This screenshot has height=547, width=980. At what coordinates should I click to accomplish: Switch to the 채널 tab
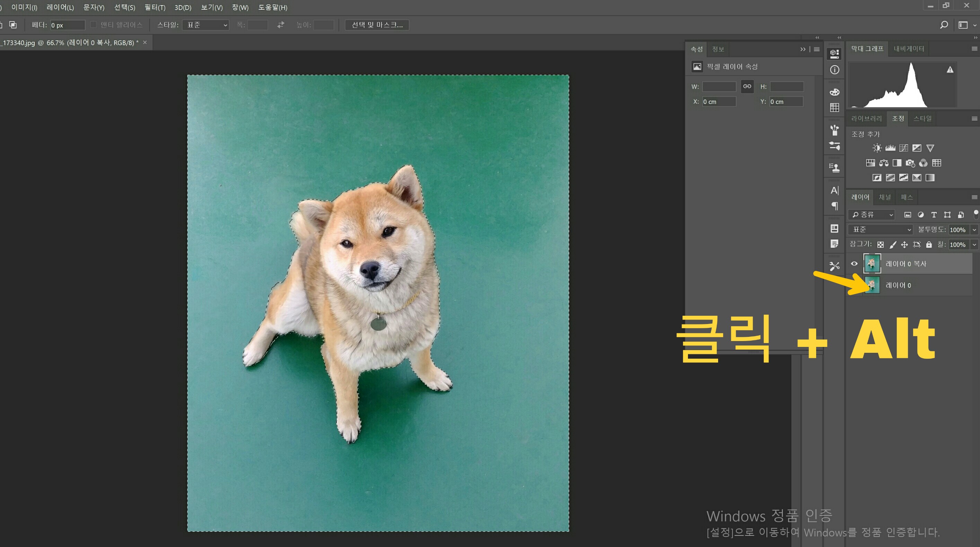(x=884, y=197)
